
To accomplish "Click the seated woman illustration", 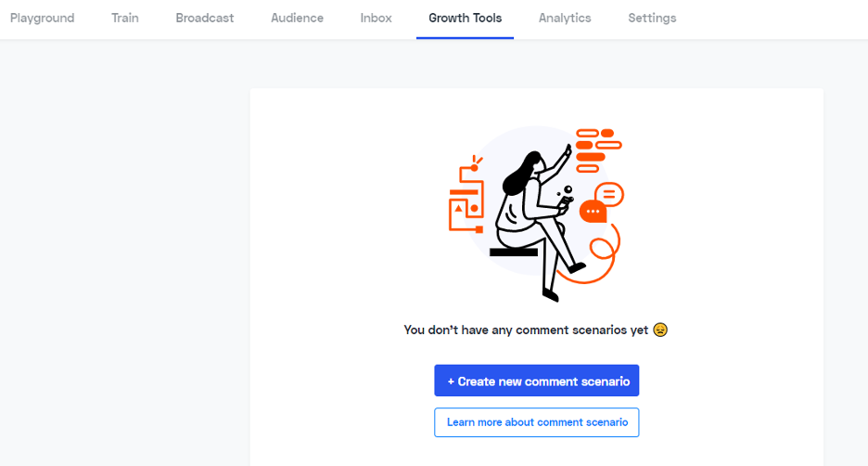I will tap(540, 222).
